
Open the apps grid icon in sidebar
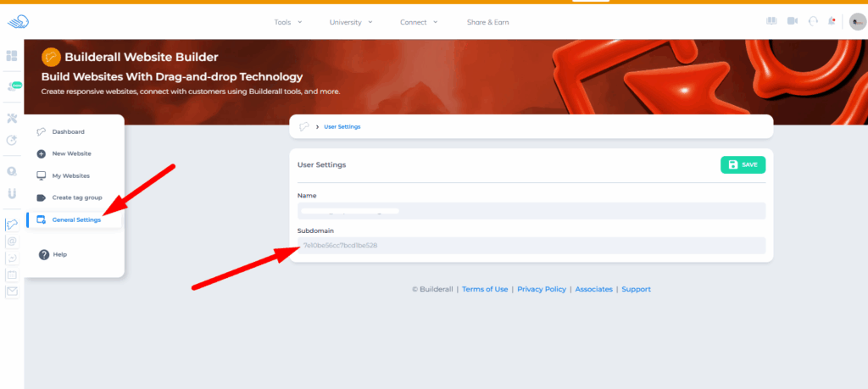pyautogui.click(x=12, y=56)
